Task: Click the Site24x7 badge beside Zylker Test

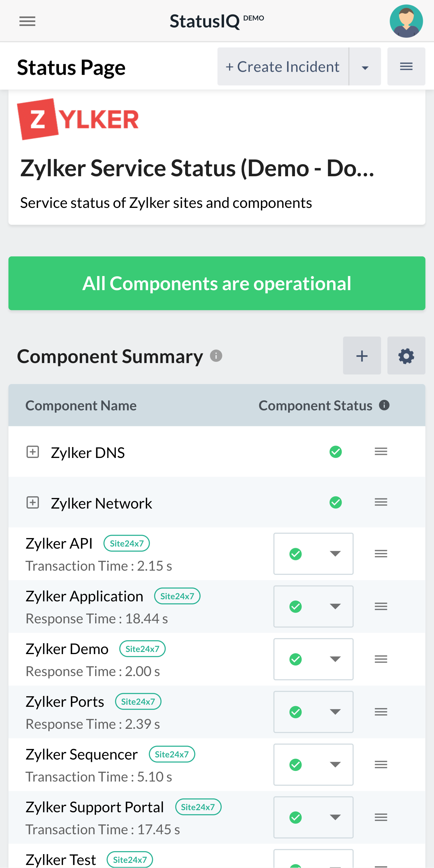Action: (x=130, y=860)
